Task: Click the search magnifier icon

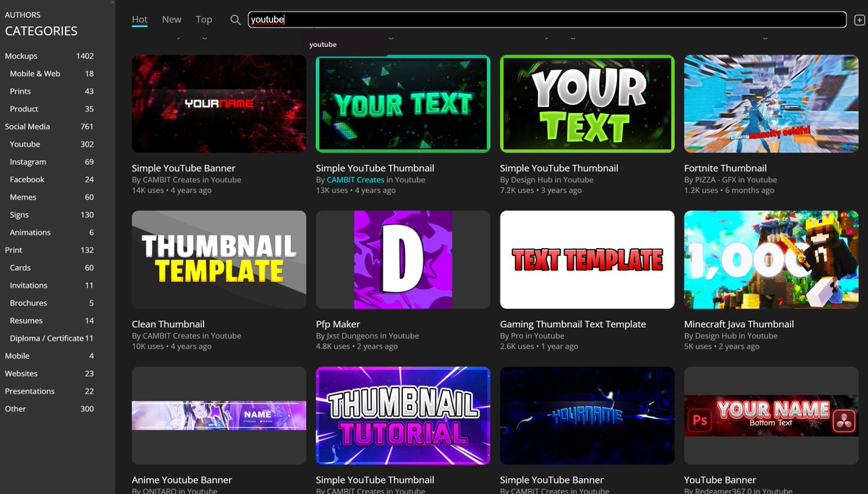Action: click(x=235, y=20)
